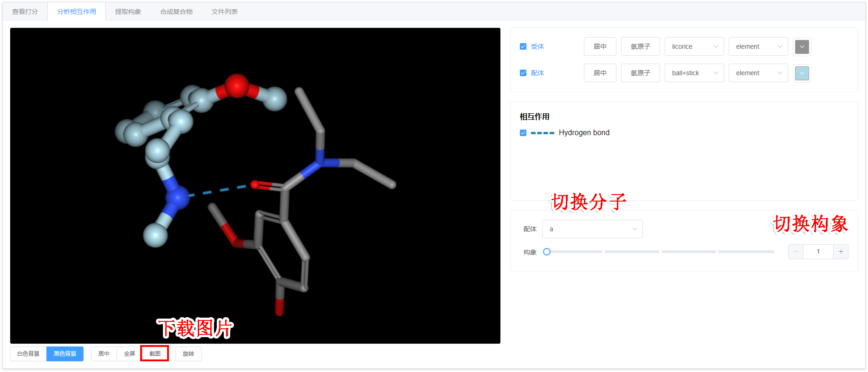Click the 构象 conformation slider handle
Image resolution: width=868 pixels, height=372 pixels.
pos(547,252)
